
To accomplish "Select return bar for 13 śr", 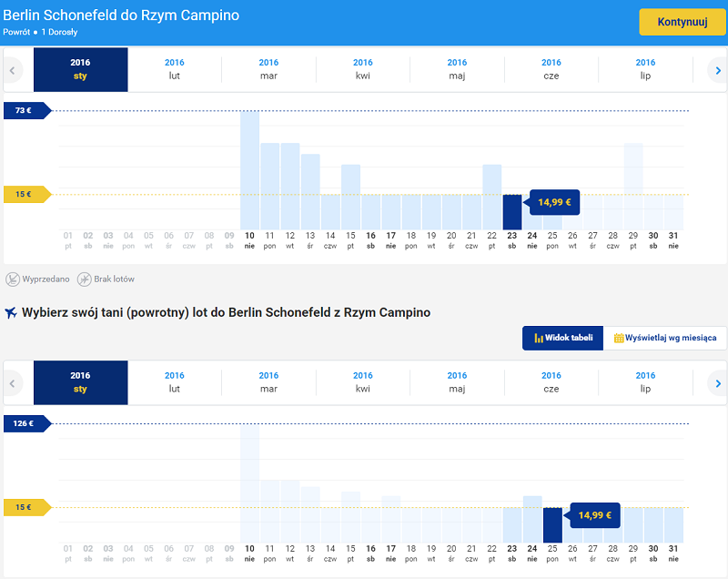I will coord(310,515).
